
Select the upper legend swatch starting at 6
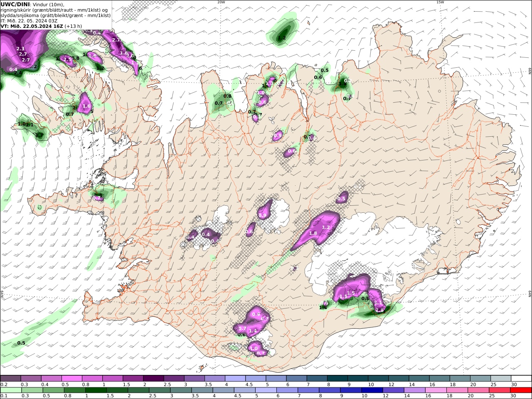coord(296,379)
